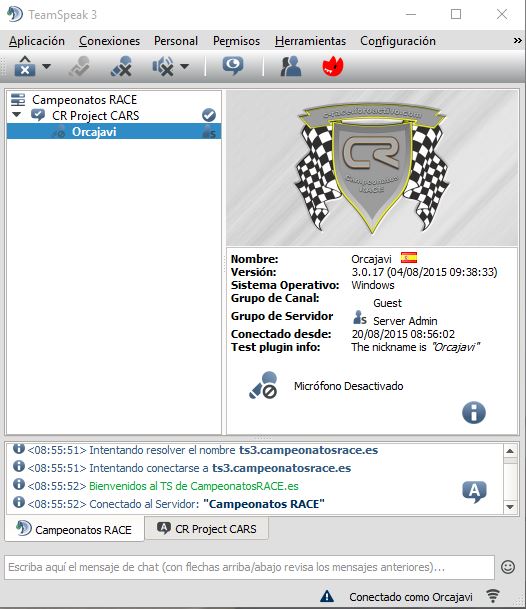Click ts3.campeonatosrace.es in resolver log line
This screenshot has width=526, height=609.
point(308,450)
